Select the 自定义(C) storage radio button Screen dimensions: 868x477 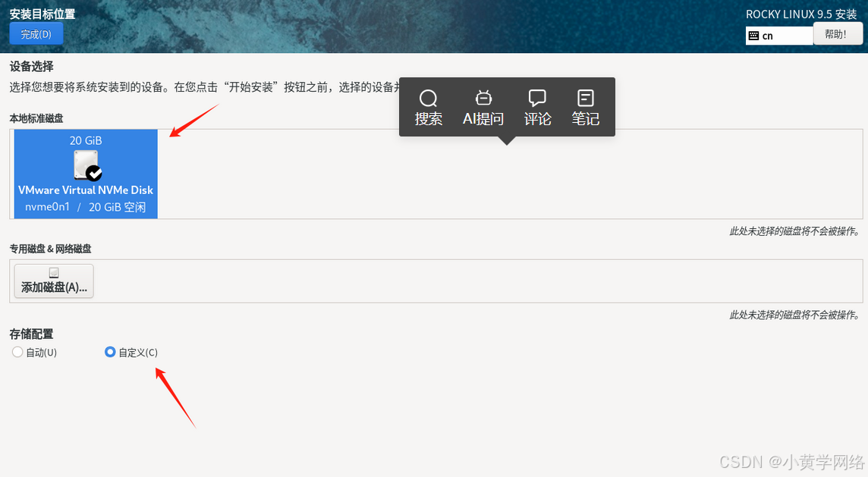tap(110, 352)
